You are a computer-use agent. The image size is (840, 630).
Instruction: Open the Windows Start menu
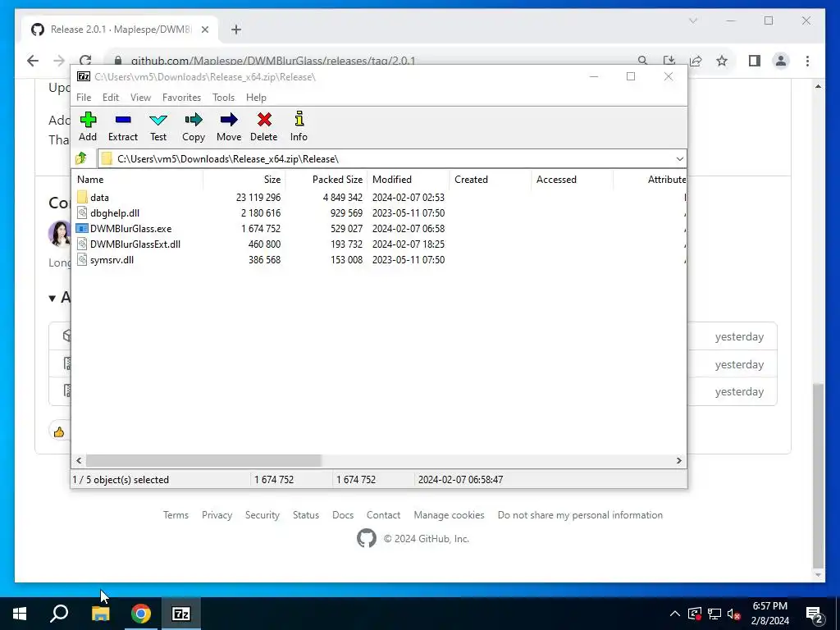tap(20, 614)
